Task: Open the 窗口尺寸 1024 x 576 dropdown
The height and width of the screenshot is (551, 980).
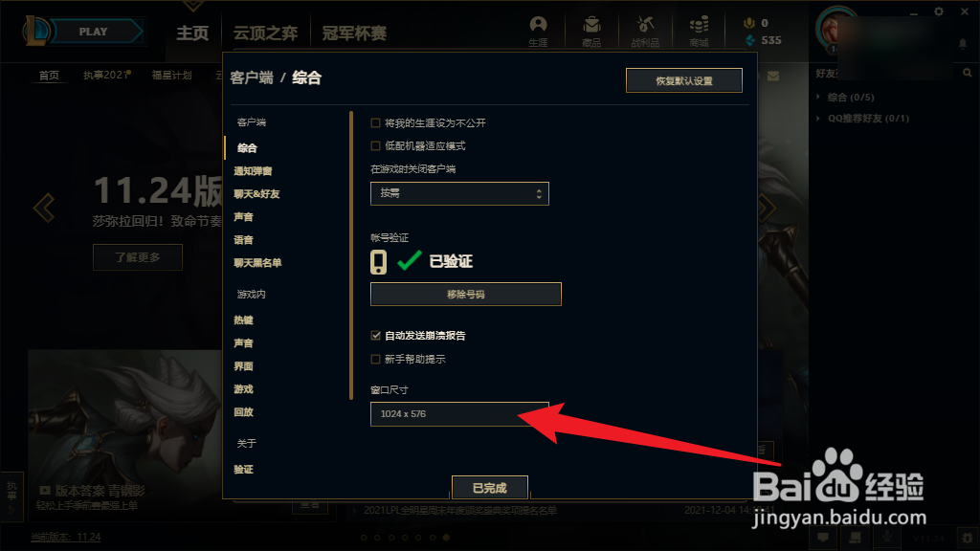Action: [459, 414]
